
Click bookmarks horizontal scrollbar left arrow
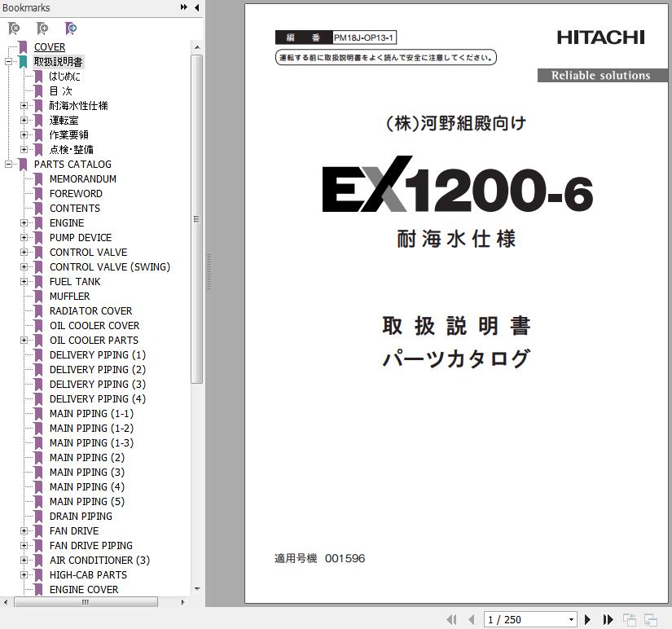click(5, 602)
